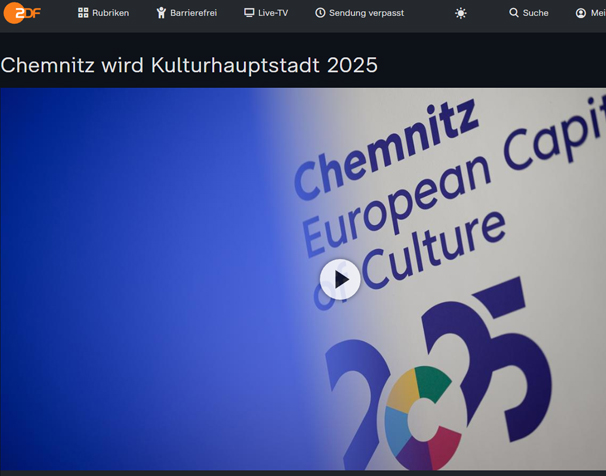This screenshot has width=606, height=476.
Task: Click the Live-TV monitor icon
Action: pyautogui.click(x=249, y=13)
